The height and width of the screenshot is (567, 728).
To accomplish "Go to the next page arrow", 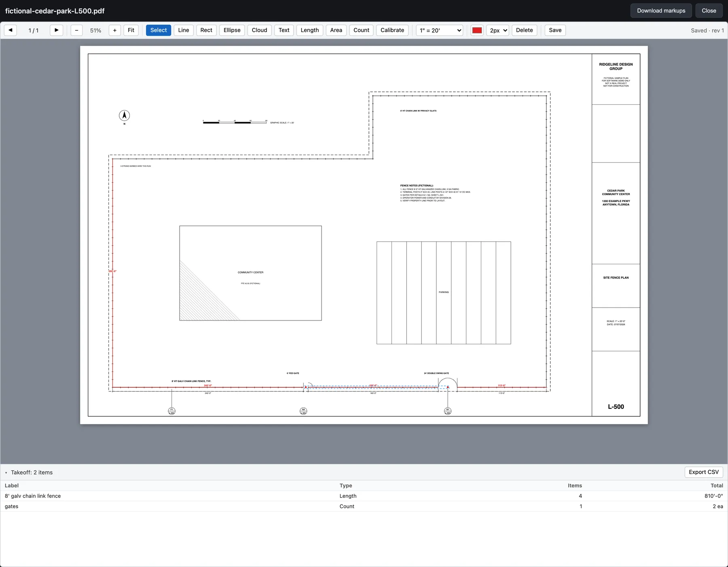I will click(57, 30).
